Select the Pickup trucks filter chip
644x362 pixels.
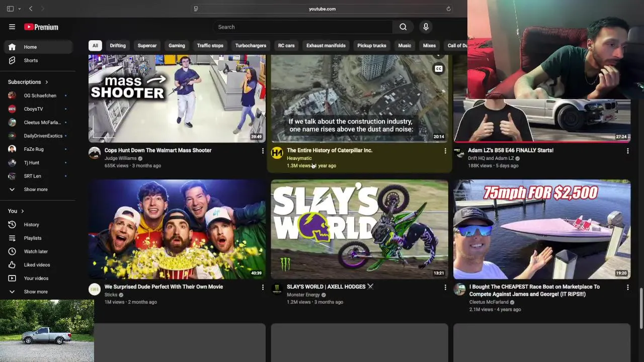point(372,46)
